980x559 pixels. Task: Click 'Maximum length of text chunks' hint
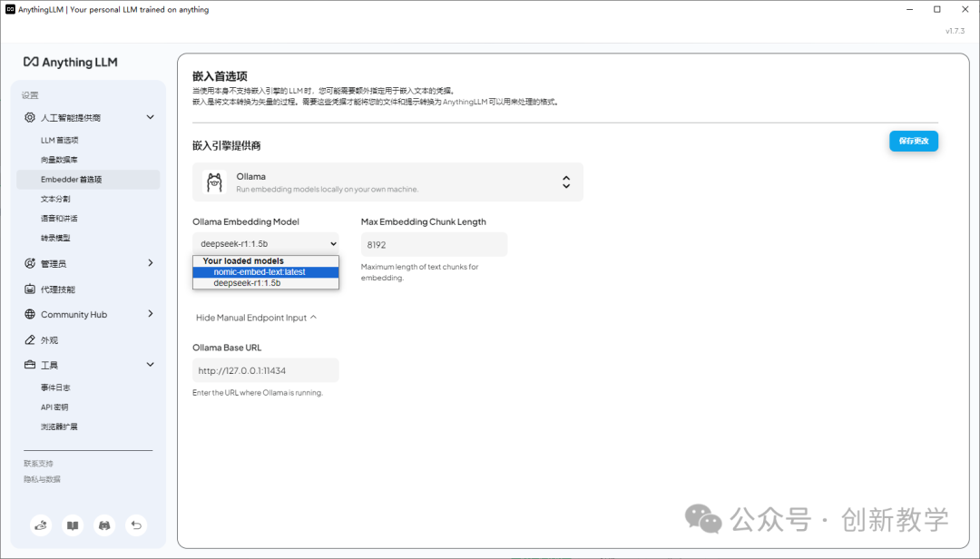pyautogui.click(x=419, y=272)
